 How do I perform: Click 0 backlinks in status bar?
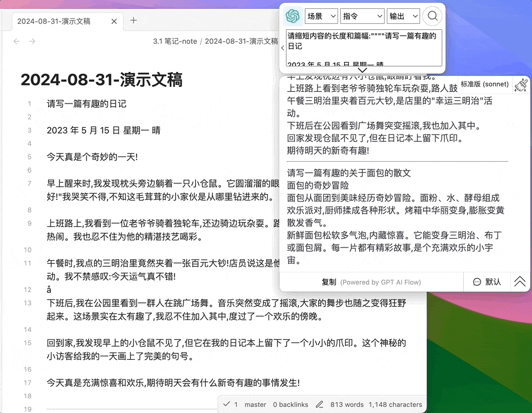290,405
